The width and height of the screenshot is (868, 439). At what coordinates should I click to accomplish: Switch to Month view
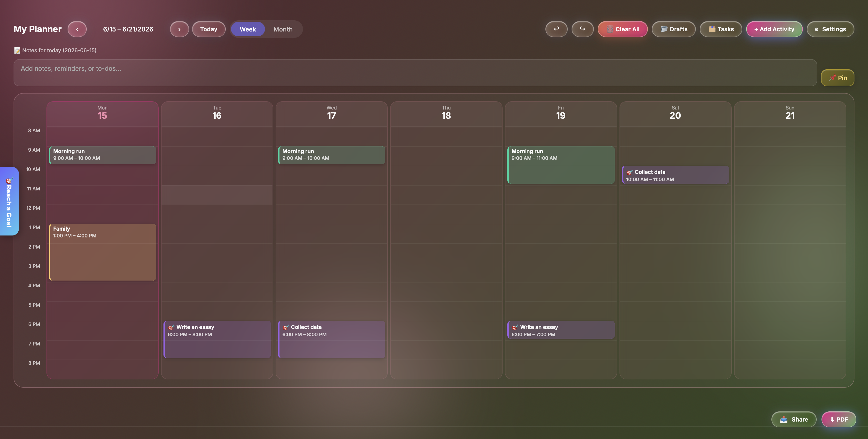[x=283, y=29]
